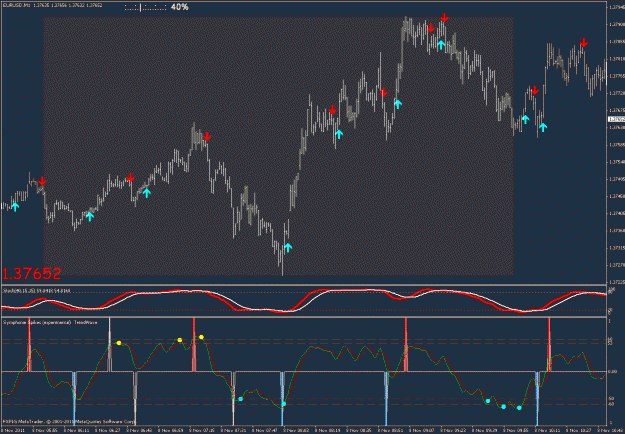Click the EURUSD,M1 chart title text
Image resolution: width=625 pixels, height=434 pixels.
point(51,5)
